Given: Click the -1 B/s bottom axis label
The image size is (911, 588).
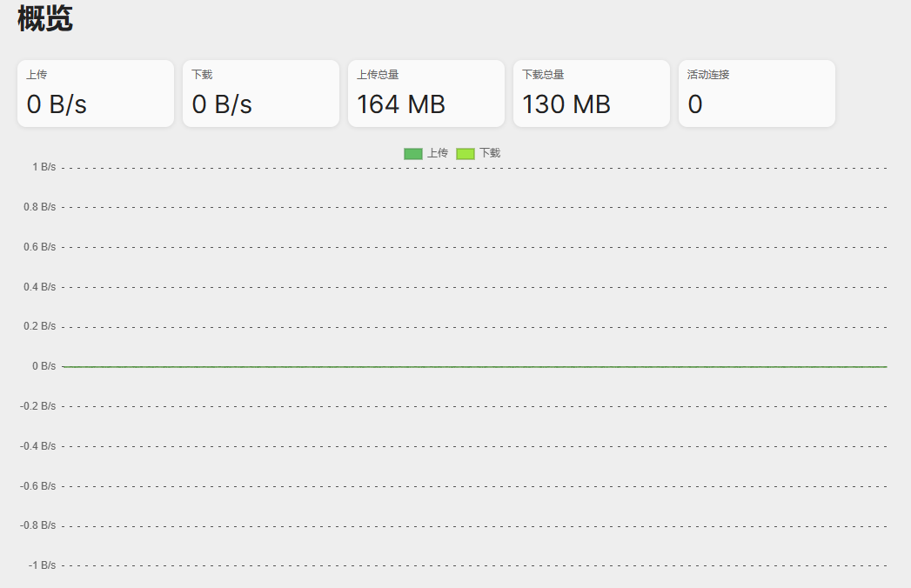Looking at the screenshot, I should (x=42, y=565).
